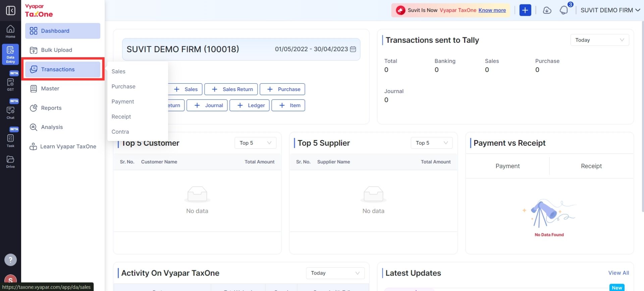The width and height of the screenshot is (644, 291).
Task: Click Total Amount header in Top 5 Supplier
Action: click(x=436, y=162)
